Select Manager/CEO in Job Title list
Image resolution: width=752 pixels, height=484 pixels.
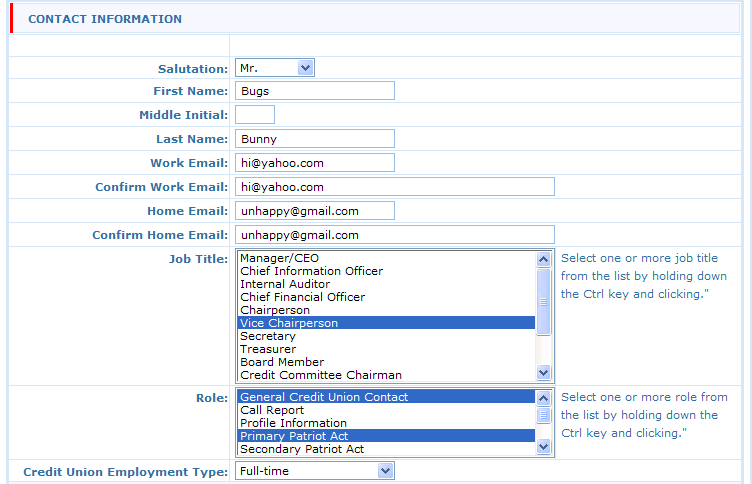(387, 258)
